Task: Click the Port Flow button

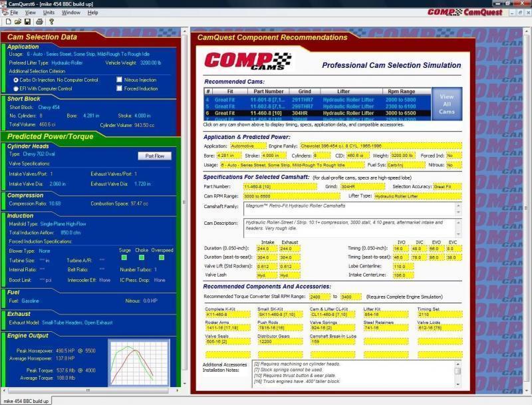Action: pos(155,156)
